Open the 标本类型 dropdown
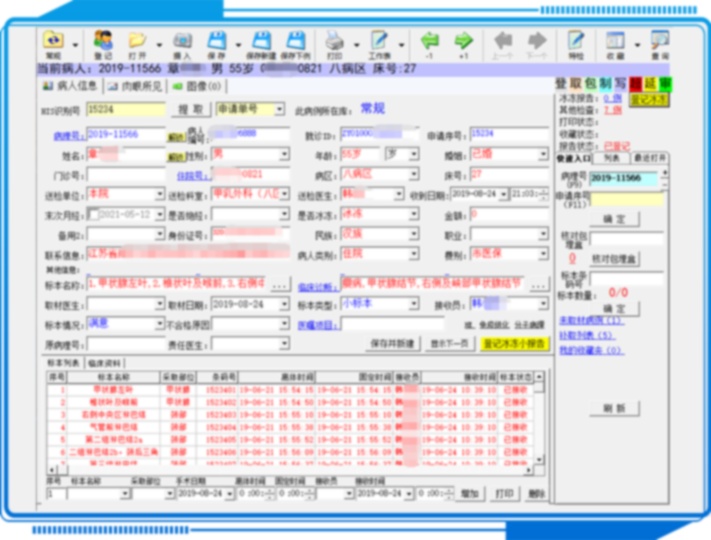 [x=413, y=304]
